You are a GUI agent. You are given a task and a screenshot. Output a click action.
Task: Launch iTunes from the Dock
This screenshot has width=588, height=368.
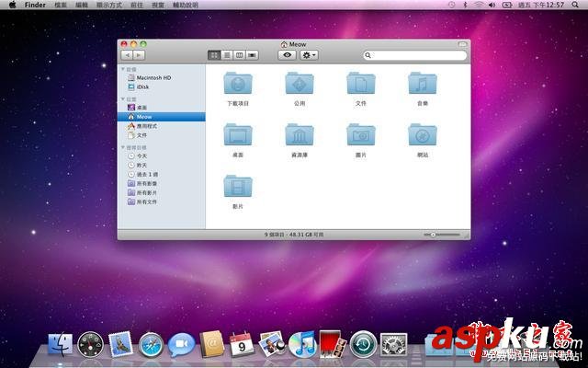tap(302, 344)
